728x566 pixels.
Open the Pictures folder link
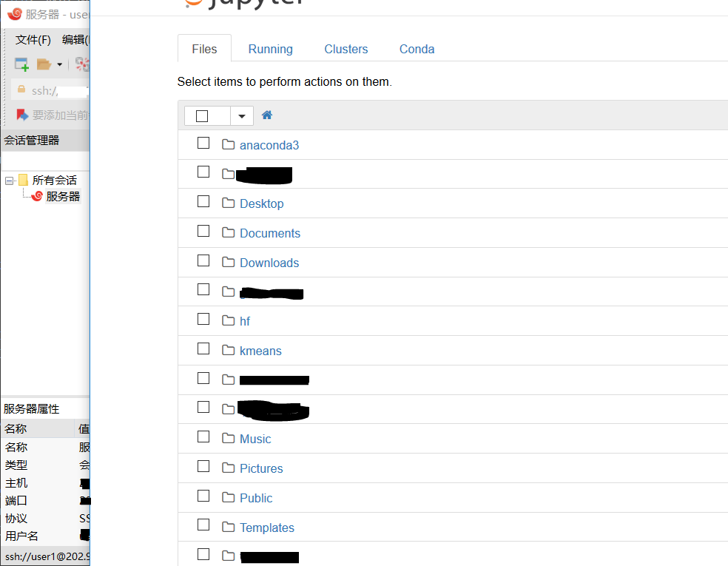[x=261, y=468]
